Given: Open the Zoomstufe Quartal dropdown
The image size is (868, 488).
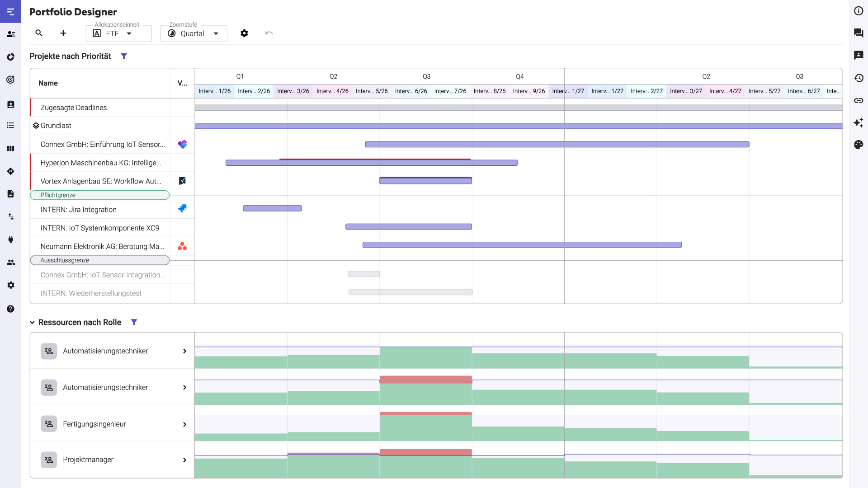Looking at the screenshot, I should click(x=193, y=33).
